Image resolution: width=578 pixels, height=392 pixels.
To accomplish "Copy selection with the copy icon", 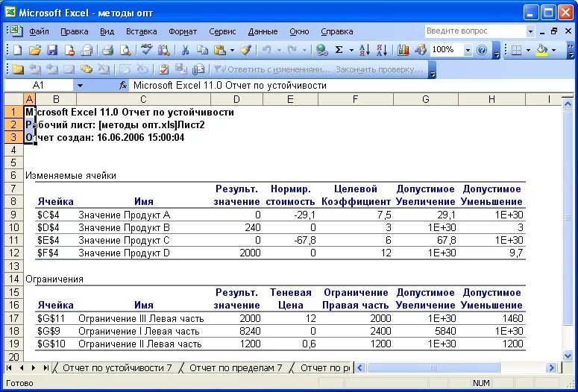I will 202,50.
